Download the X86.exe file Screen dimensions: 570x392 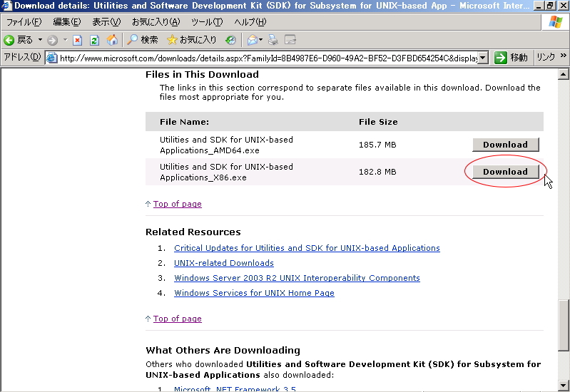[x=505, y=172]
